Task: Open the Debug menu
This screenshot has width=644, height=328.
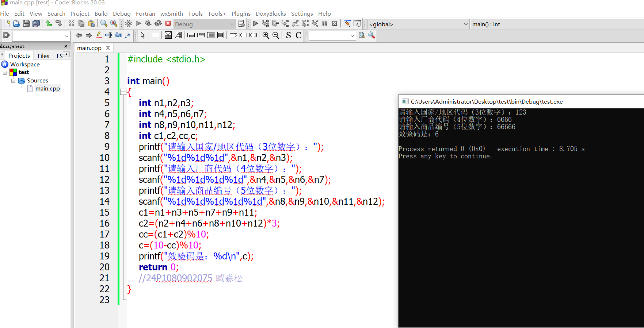Action: point(122,13)
